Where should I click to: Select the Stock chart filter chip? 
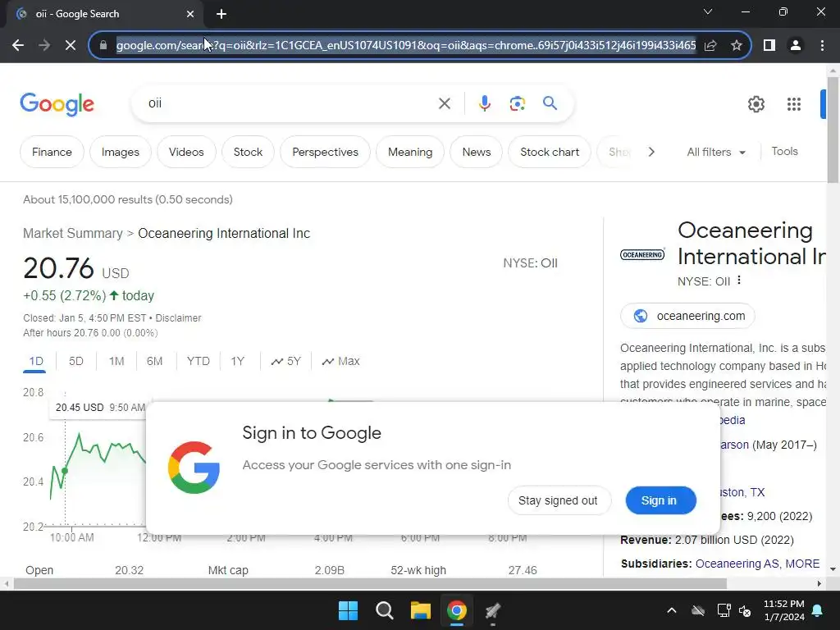coord(550,152)
